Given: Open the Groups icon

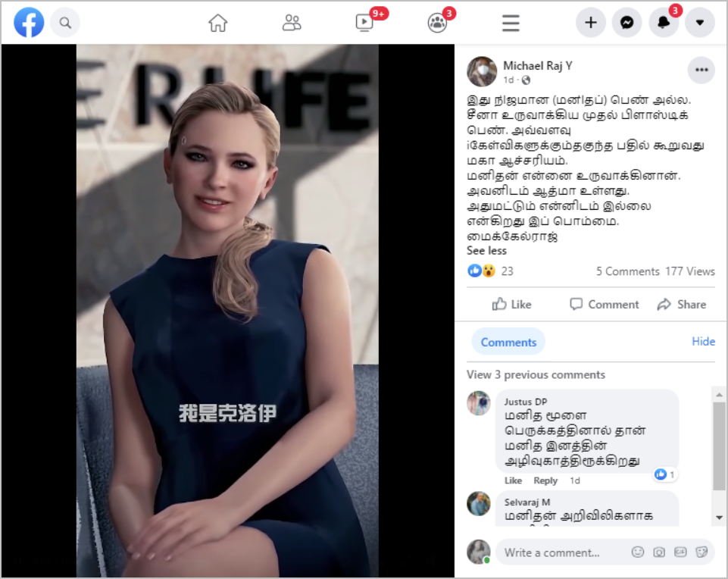Looking at the screenshot, I should coord(437,22).
